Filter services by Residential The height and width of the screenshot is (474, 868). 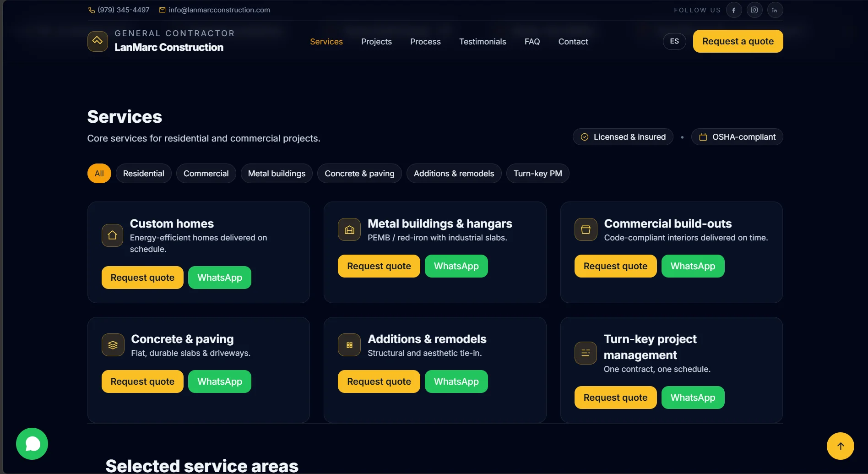coord(143,174)
